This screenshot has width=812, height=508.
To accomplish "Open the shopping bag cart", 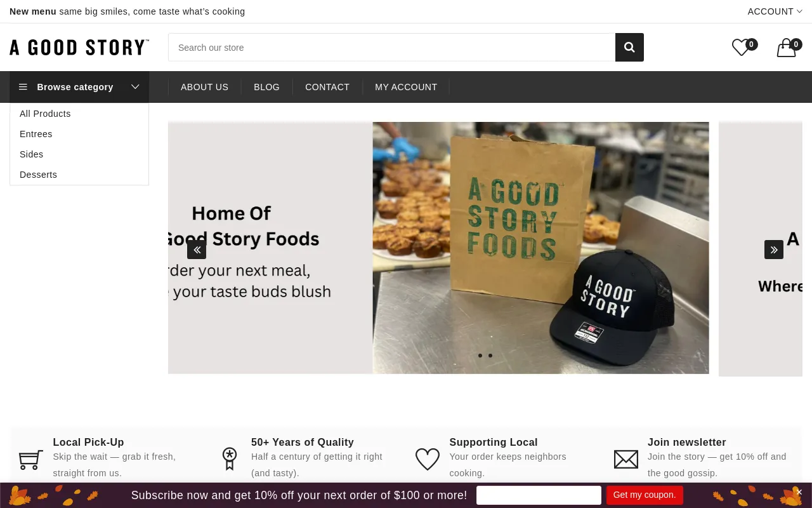I will tap(787, 48).
